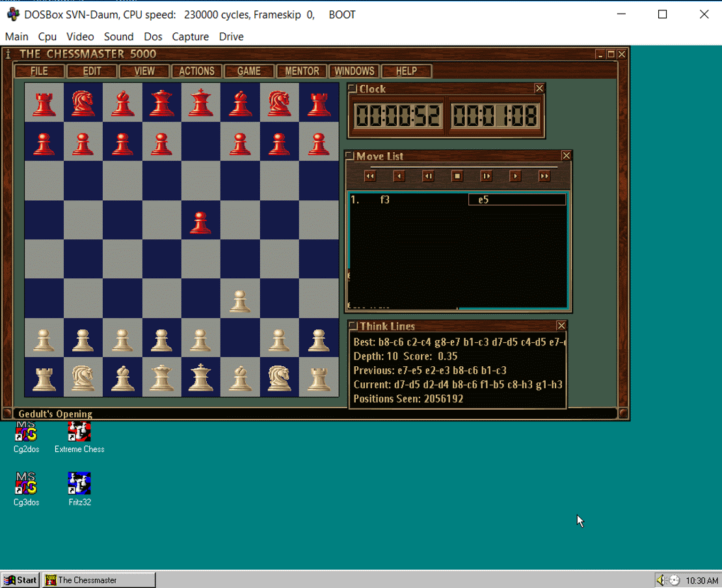This screenshot has height=588, width=722.
Task: Open the Move List panel system menu box
Action: pos(349,155)
